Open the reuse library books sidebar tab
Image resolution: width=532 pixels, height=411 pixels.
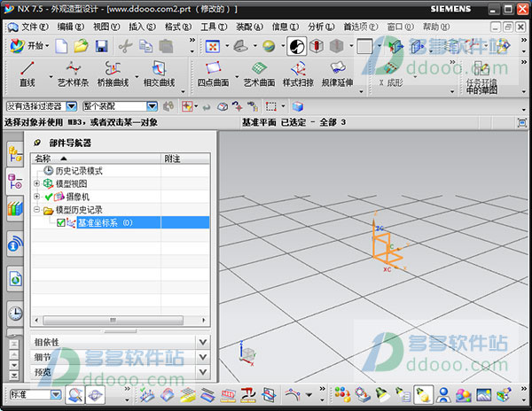click(x=15, y=208)
